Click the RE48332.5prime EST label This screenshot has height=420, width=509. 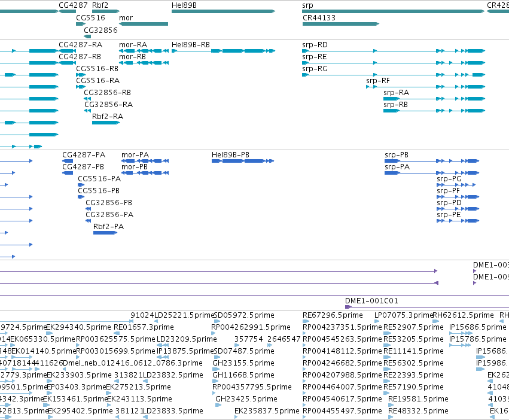[x=419, y=411]
